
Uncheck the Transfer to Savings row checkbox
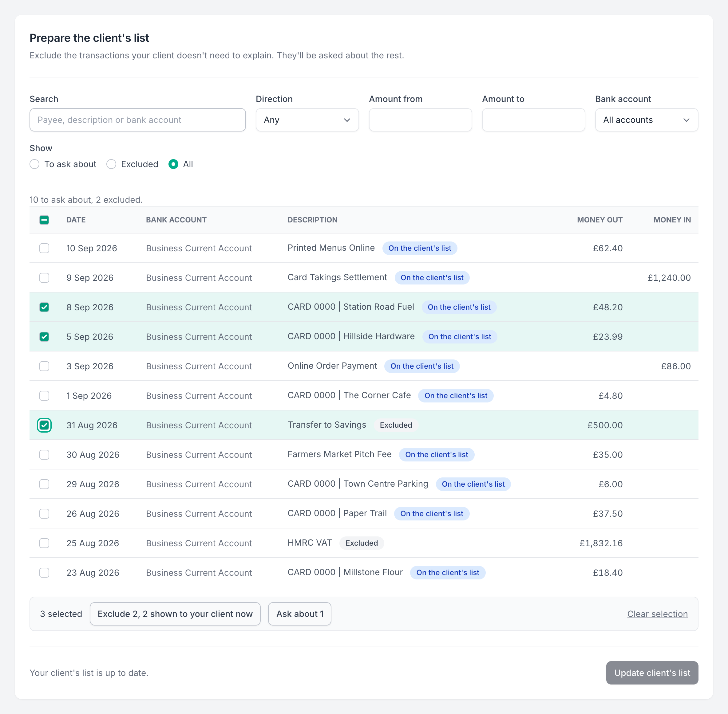pos(44,425)
